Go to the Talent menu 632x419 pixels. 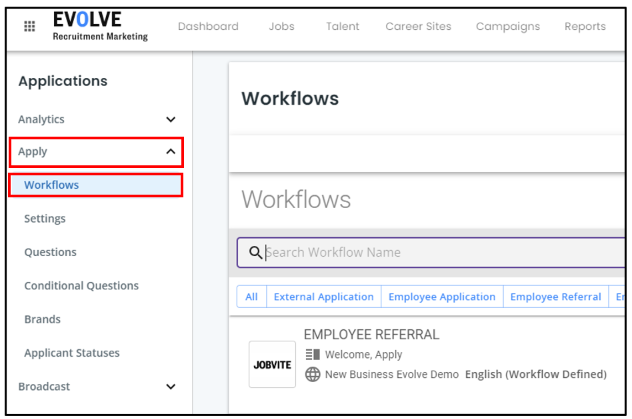(x=343, y=27)
